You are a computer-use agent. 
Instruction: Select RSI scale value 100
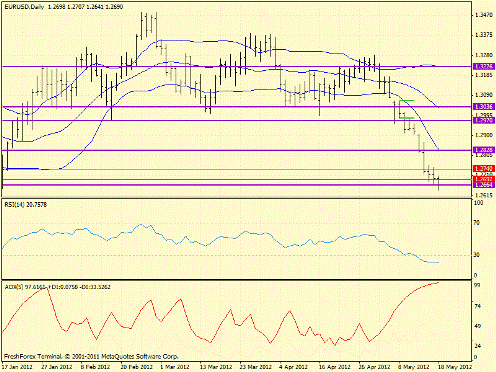click(x=479, y=203)
